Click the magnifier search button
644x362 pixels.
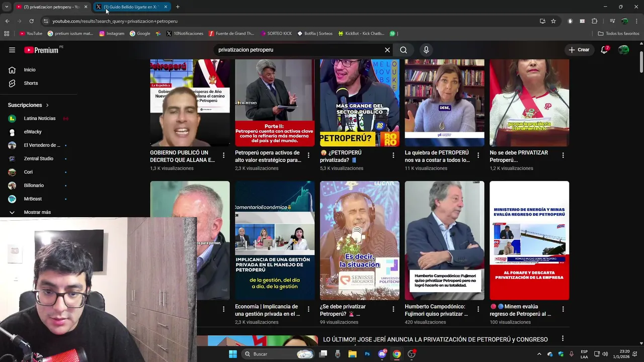coord(404,50)
